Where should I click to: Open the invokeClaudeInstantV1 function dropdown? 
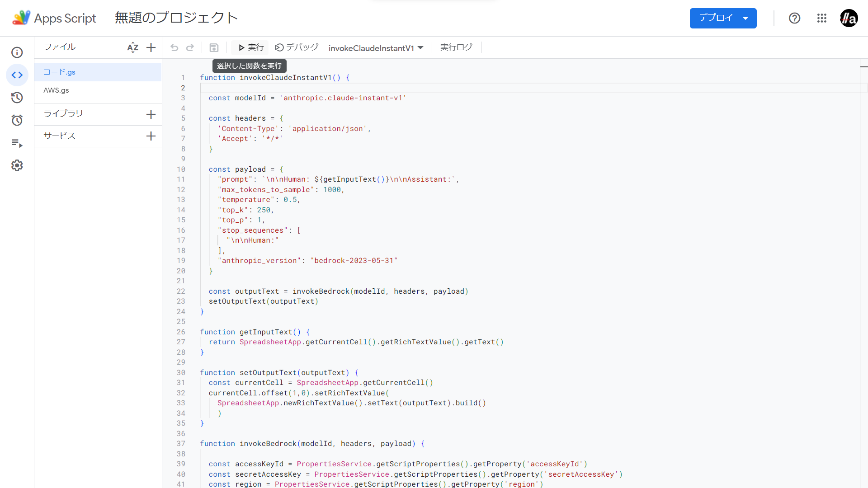coord(376,48)
